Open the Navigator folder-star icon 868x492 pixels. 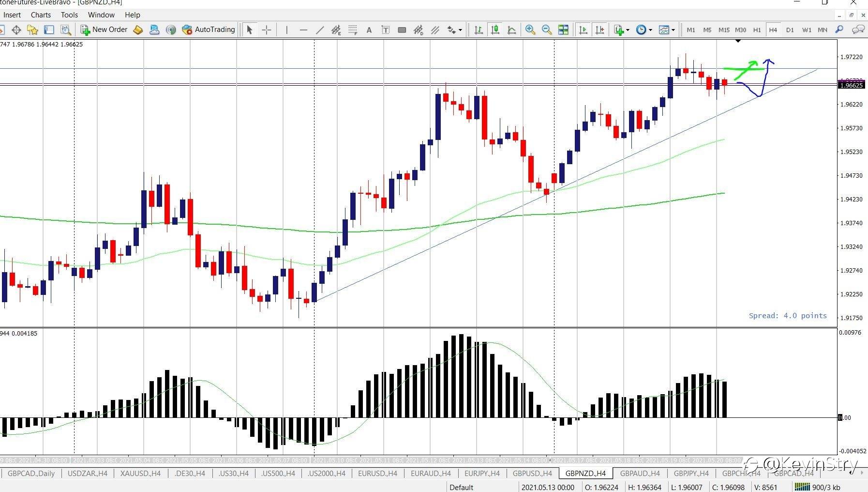tap(32, 30)
